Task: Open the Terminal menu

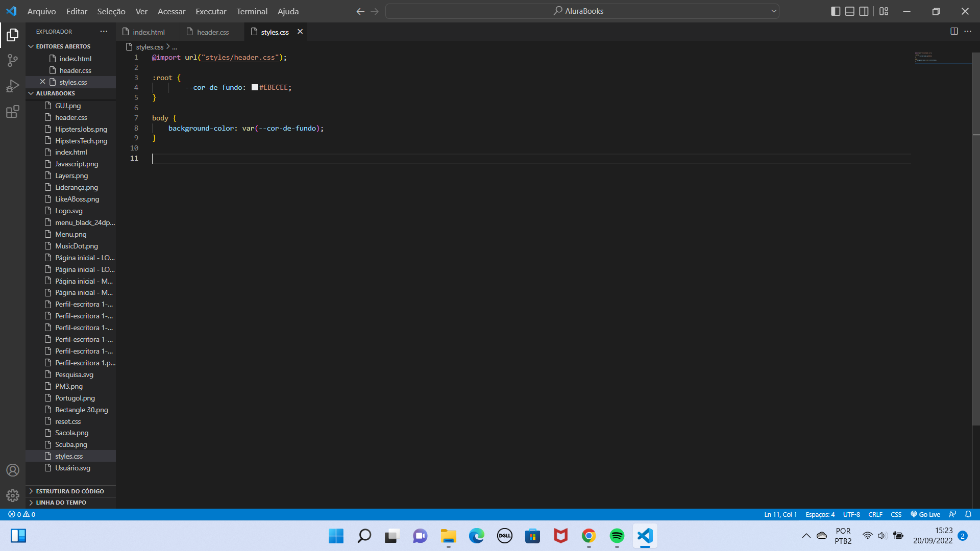Action: tap(251, 11)
